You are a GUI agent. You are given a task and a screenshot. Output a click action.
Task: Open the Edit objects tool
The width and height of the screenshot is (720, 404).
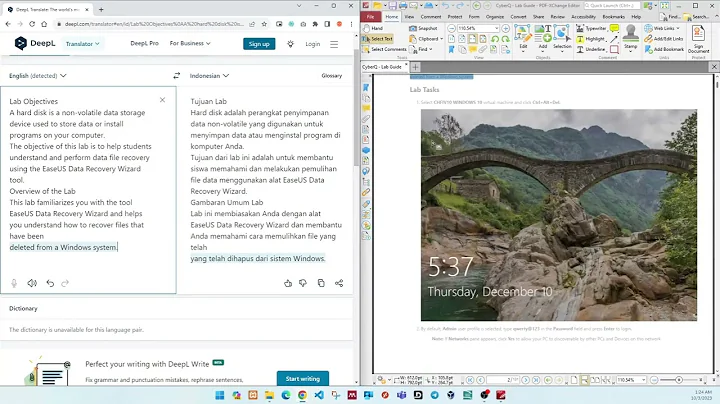pos(523,38)
